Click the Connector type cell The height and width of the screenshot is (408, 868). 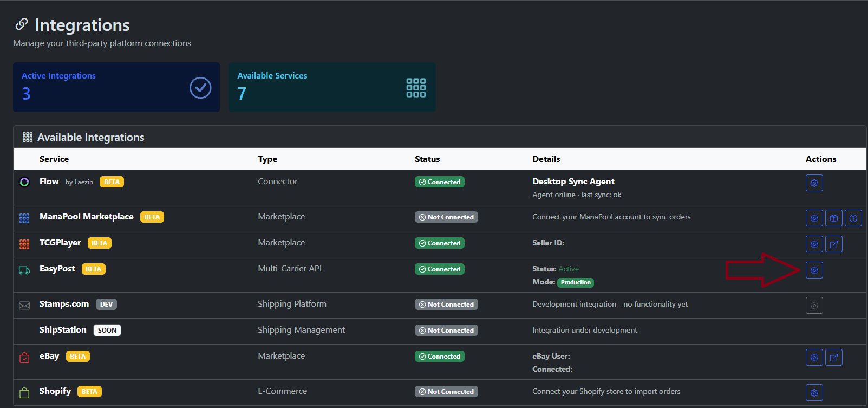278,182
